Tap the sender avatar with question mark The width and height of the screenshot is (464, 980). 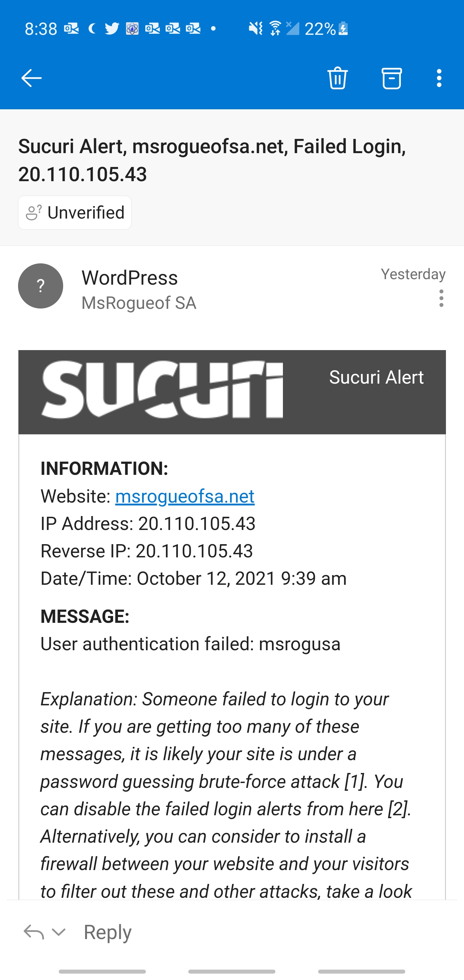[41, 286]
